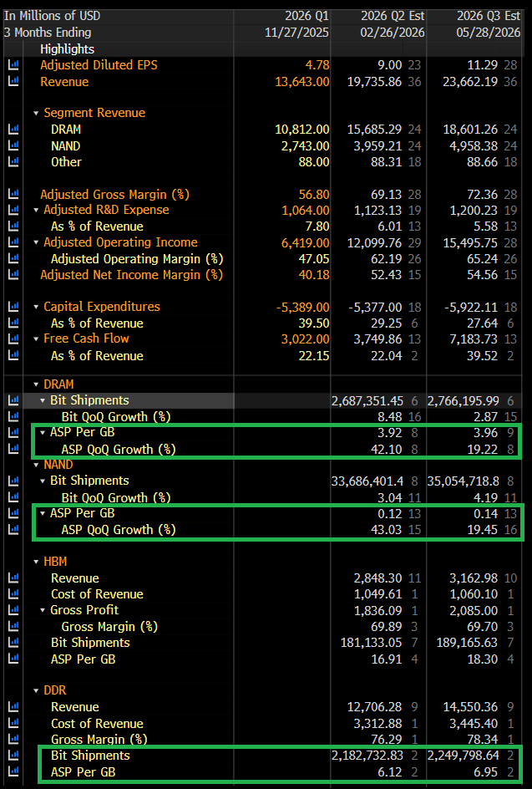Click chart icon for Gross Margin (%) 69.89 row
Viewport: 532px width, 789px height.
point(13,627)
